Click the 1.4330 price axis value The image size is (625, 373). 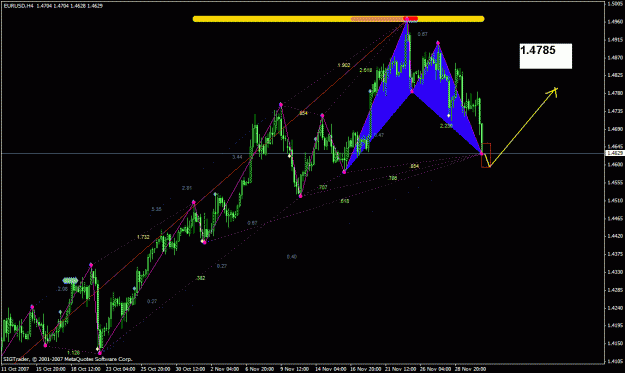click(615, 272)
